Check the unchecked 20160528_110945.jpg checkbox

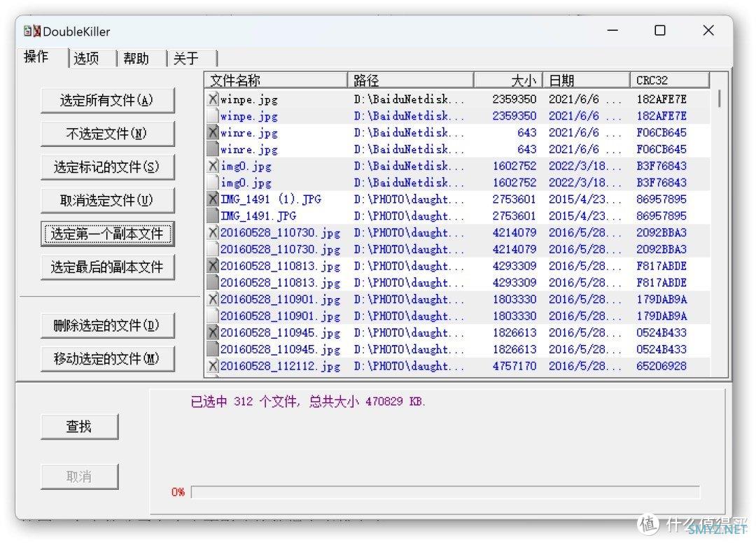(213, 349)
